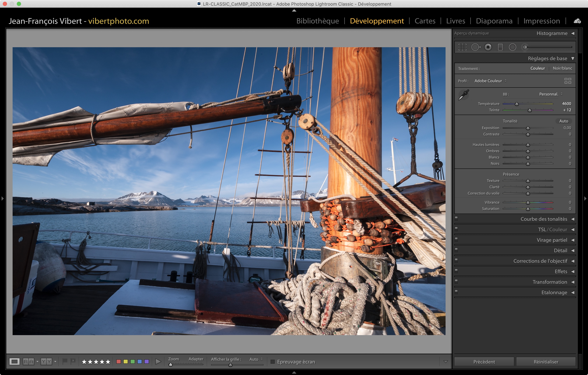Activate the Spot removal tool
Screen dimensions: 588x375
[475, 47]
